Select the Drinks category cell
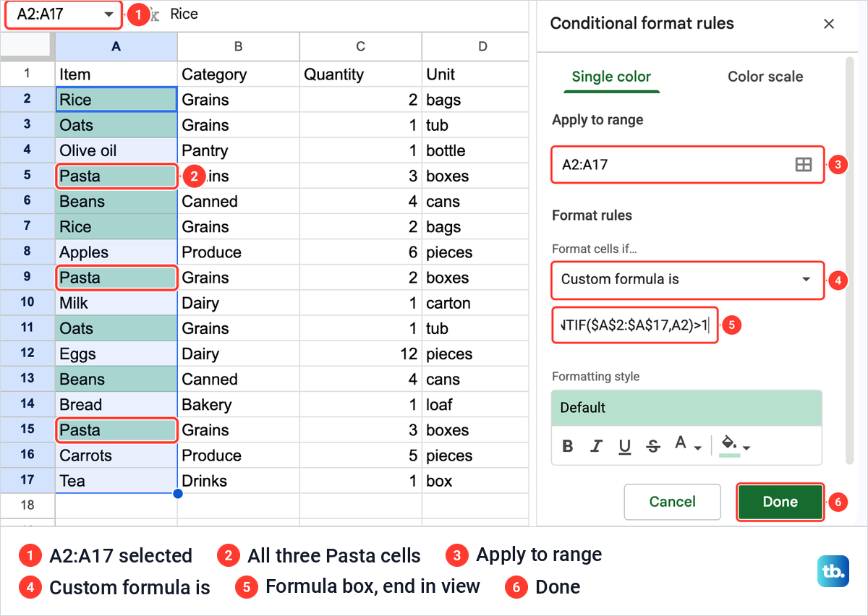 click(x=238, y=481)
